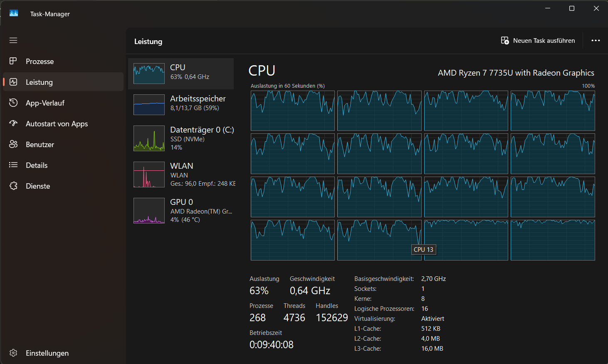The width and height of the screenshot is (608, 364).
Task: Maximize the Task-Manager window
Action: (572, 8)
